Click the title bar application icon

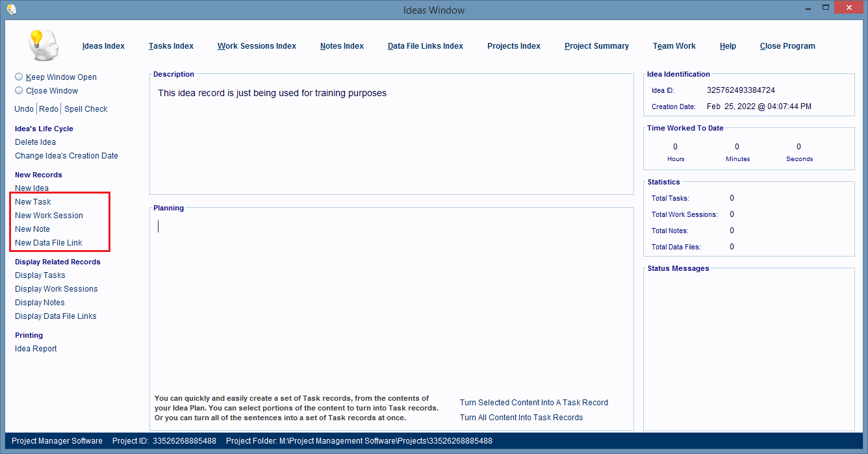tap(11, 9)
